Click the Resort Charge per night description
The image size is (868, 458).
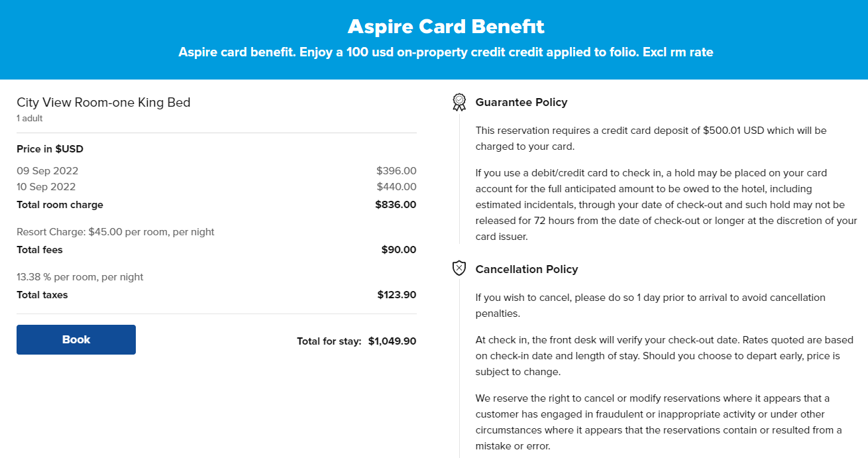115,232
